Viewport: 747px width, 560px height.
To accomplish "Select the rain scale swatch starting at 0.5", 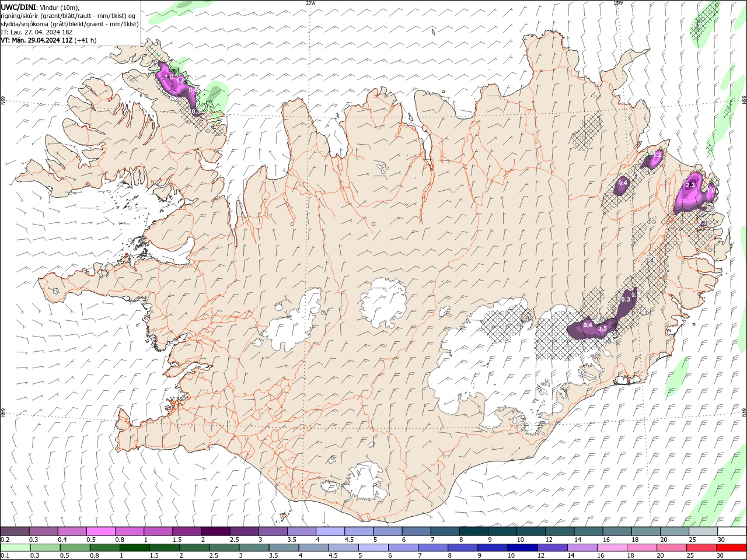I will pyautogui.click(x=75, y=548).
